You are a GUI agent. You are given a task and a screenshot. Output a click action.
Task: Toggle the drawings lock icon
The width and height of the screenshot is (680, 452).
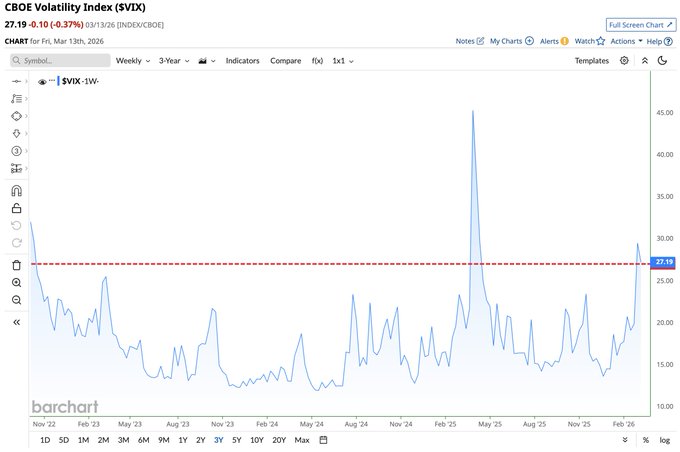point(16,208)
